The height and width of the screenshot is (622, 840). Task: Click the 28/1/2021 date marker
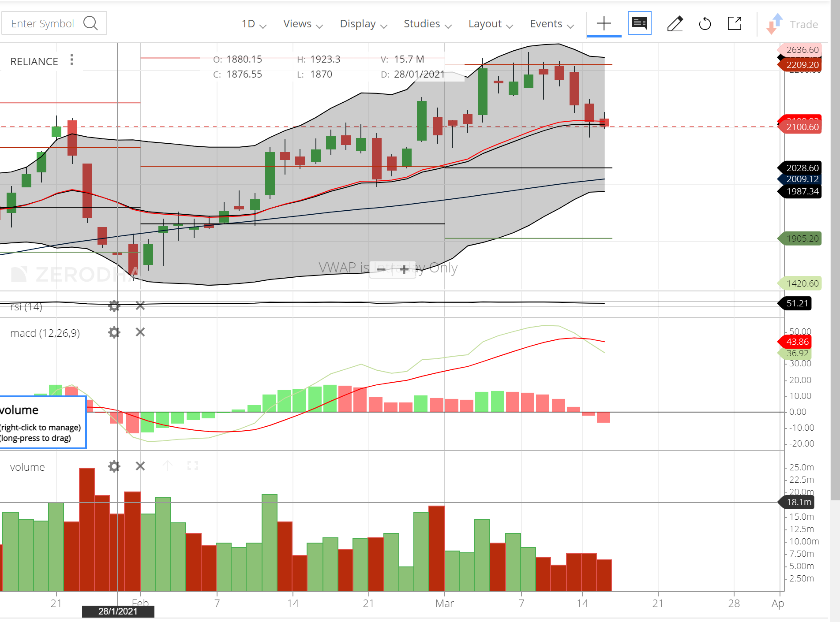(118, 611)
